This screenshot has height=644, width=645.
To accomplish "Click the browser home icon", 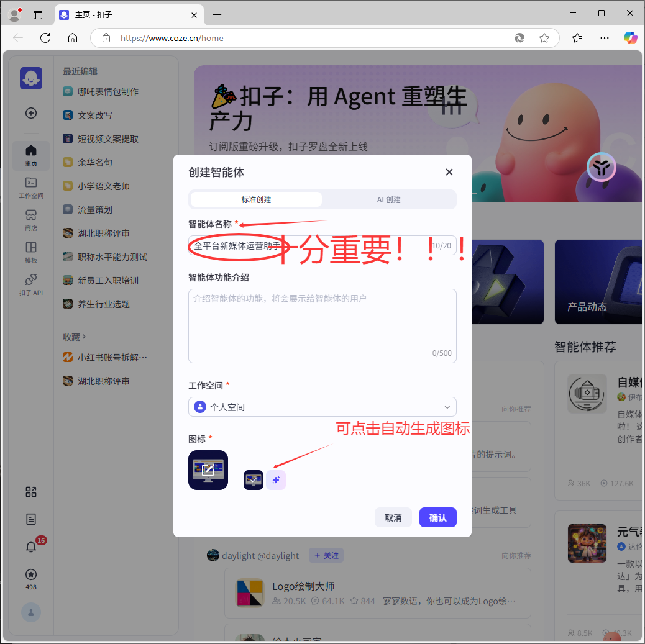I will [73, 38].
